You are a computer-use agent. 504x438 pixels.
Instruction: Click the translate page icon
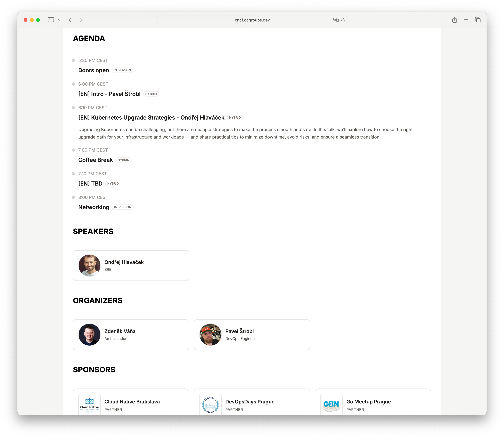(x=336, y=20)
